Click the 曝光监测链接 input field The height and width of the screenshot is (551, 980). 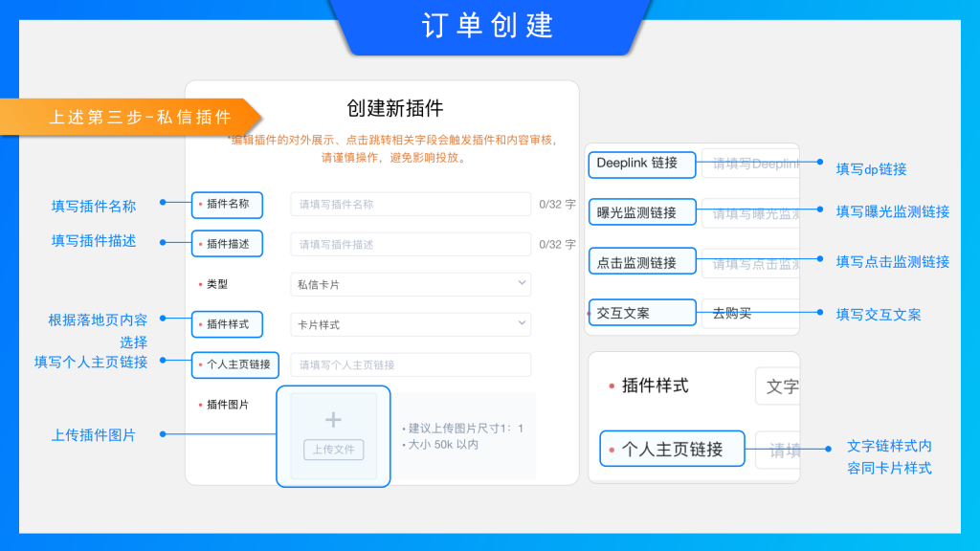coord(750,213)
